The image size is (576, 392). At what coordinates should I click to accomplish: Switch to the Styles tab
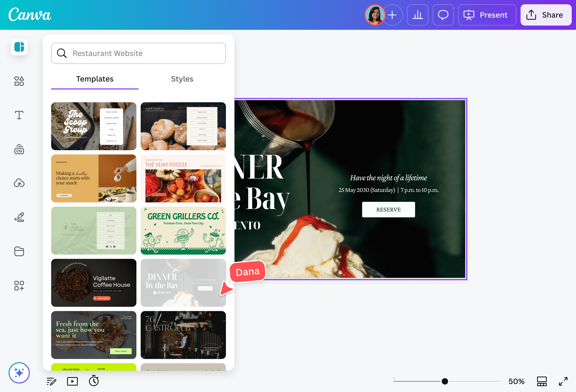[182, 79]
